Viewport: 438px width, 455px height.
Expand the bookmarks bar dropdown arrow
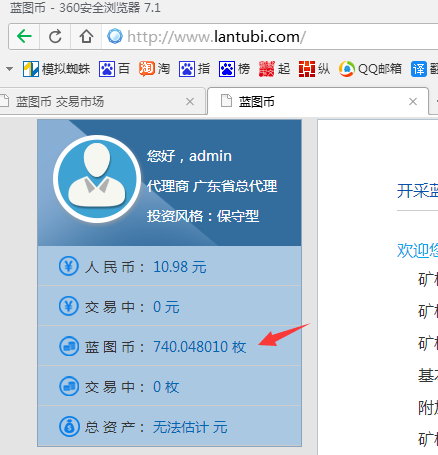9,69
